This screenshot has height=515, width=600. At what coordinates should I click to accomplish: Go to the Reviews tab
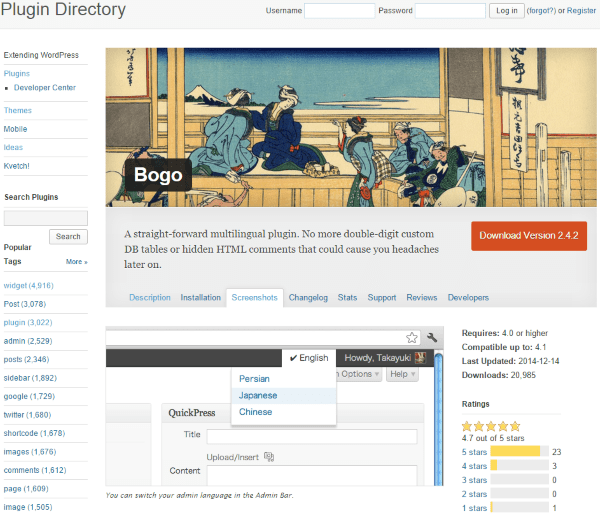pyautogui.click(x=421, y=298)
